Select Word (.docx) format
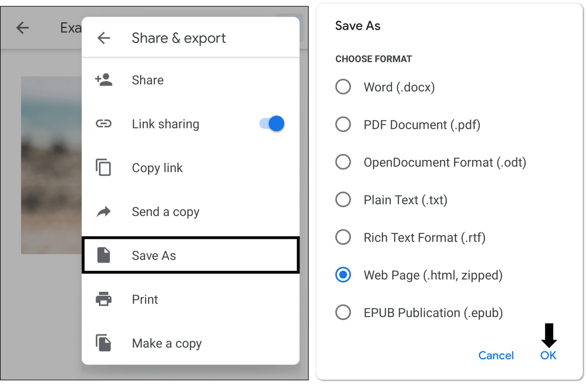This screenshot has width=588, height=386. [x=343, y=87]
